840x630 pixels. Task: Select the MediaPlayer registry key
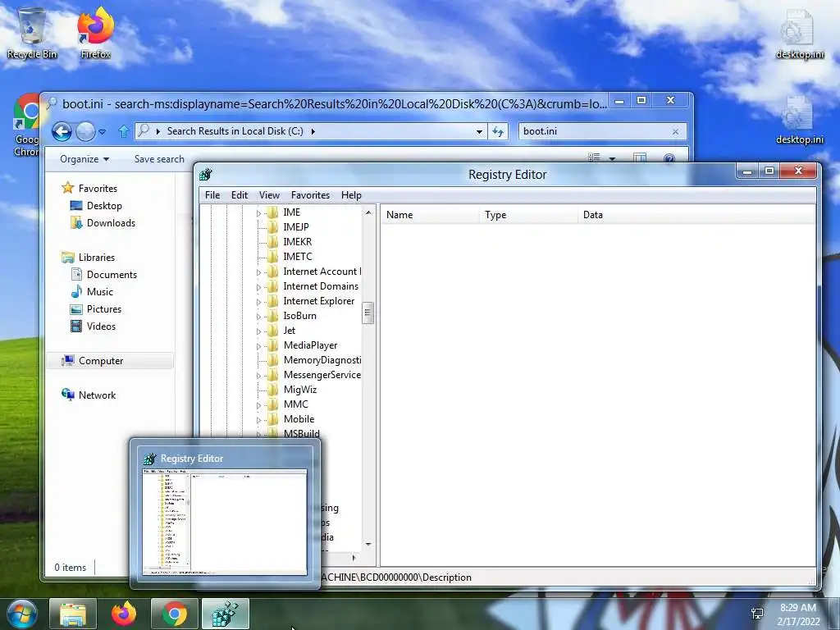coord(310,345)
